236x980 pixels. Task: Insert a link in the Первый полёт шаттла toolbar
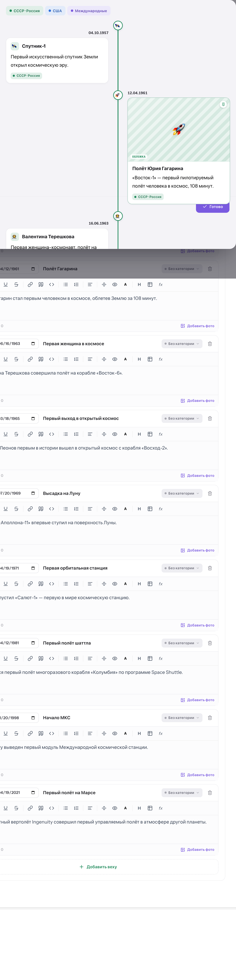tap(30, 658)
